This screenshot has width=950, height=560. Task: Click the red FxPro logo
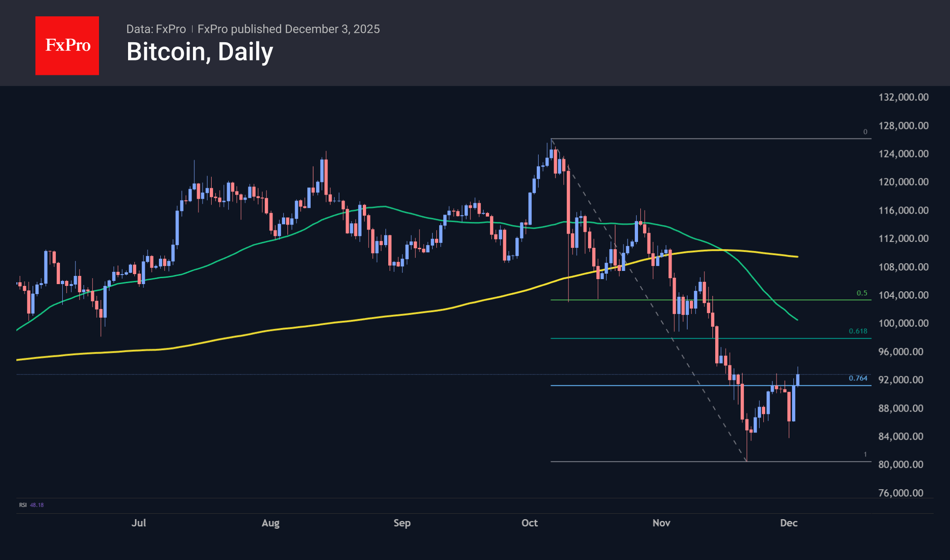click(x=67, y=45)
